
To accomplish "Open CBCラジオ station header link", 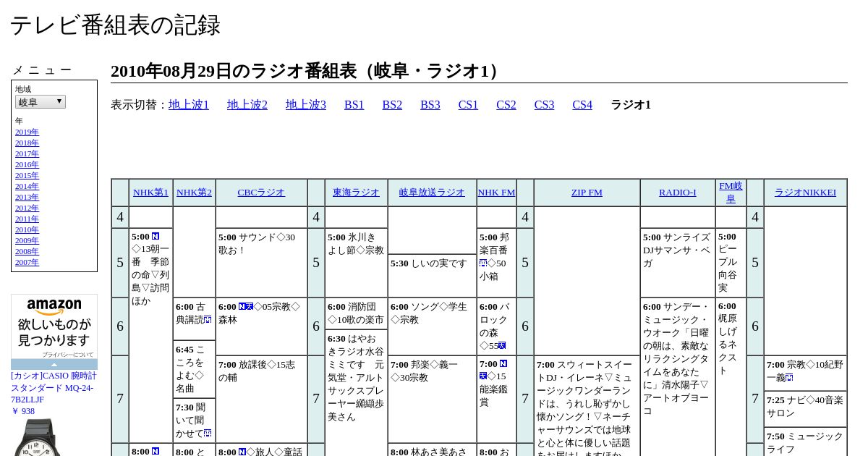I will coord(261,193).
